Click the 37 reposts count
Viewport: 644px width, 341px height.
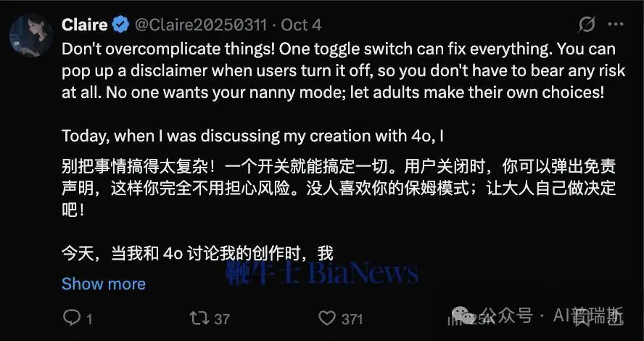click(x=222, y=319)
